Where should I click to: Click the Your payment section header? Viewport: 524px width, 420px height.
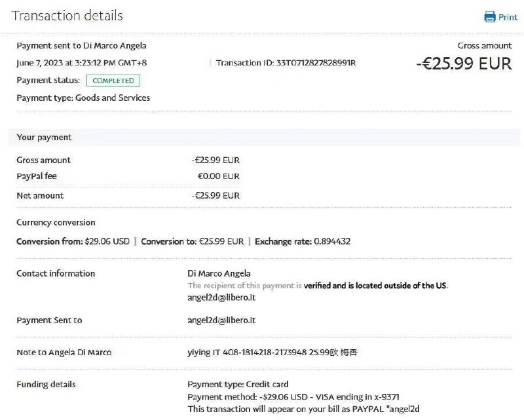[x=44, y=138]
